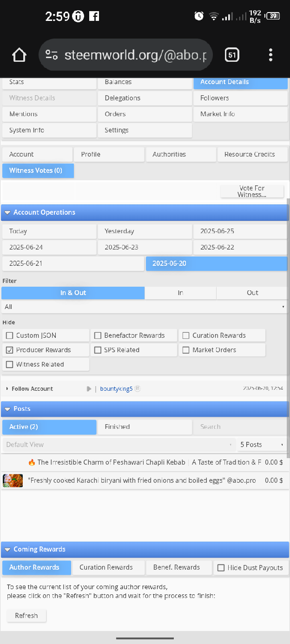Open the Settings tab
Image resolution: width=290 pixels, height=644 pixels.
click(x=145, y=131)
